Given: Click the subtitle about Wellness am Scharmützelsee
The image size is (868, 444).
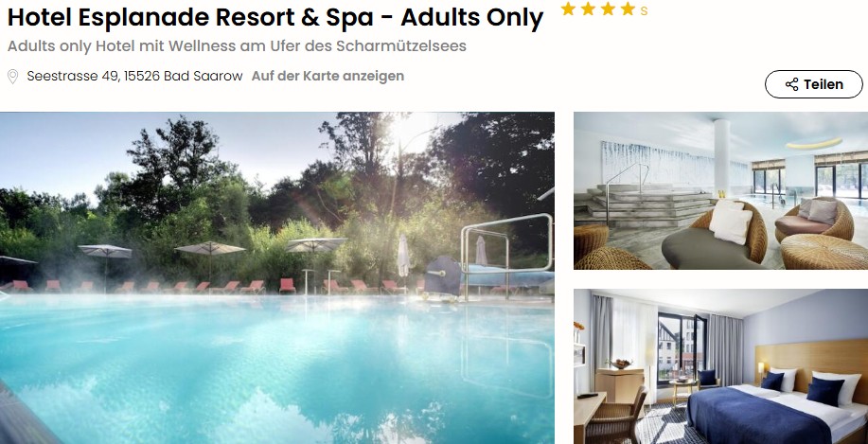Looking at the screenshot, I should (237, 46).
